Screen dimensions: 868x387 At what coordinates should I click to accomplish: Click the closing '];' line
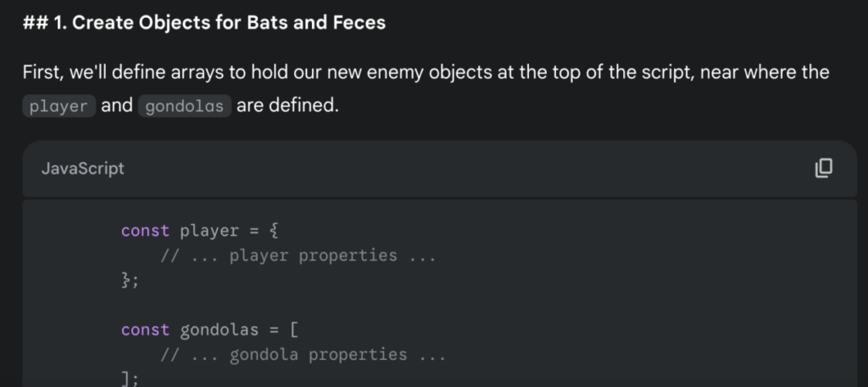(130, 380)
